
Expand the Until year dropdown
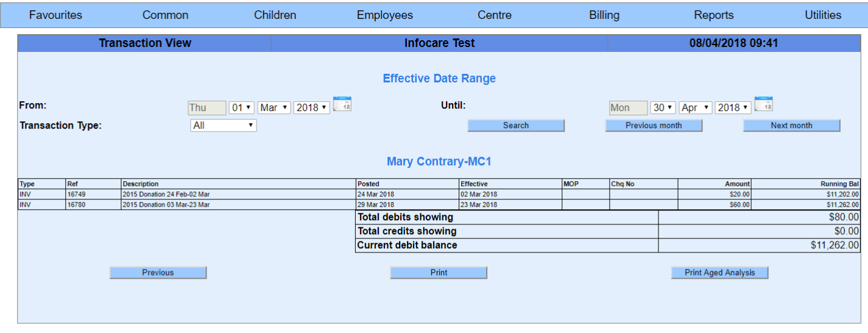coord(733,108)
